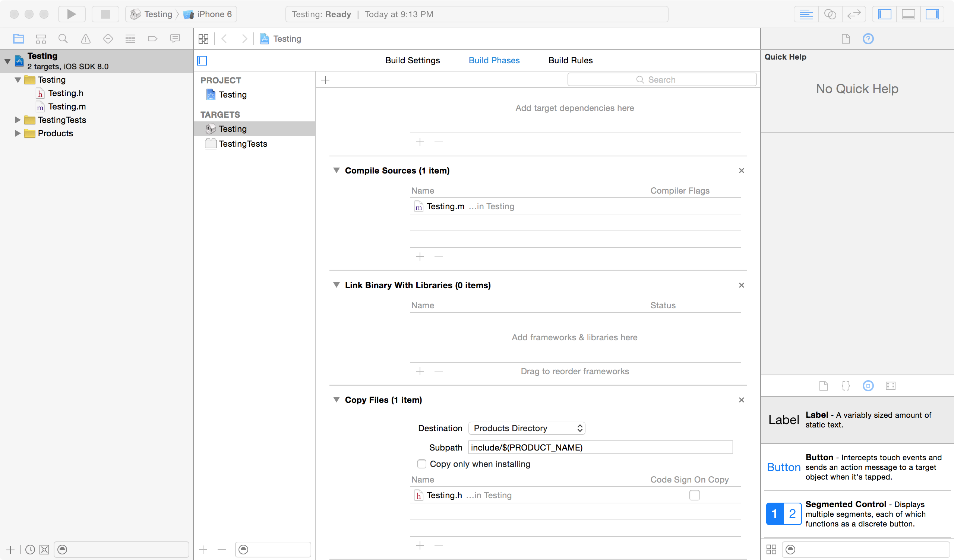Hide the project and targets list toggle
This screenshot has width=954, height=560.
tap(202, 61)
